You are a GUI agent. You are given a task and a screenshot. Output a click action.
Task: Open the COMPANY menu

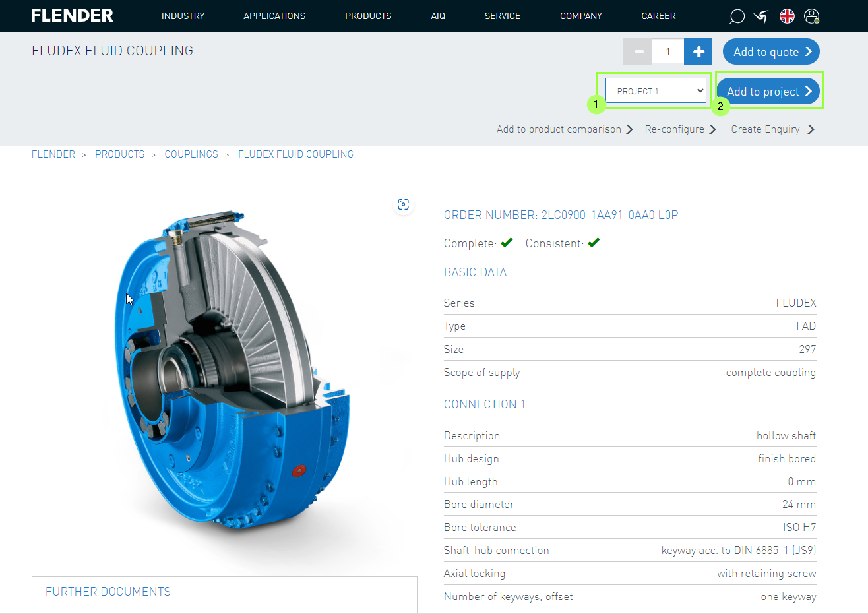pos(581,16)
